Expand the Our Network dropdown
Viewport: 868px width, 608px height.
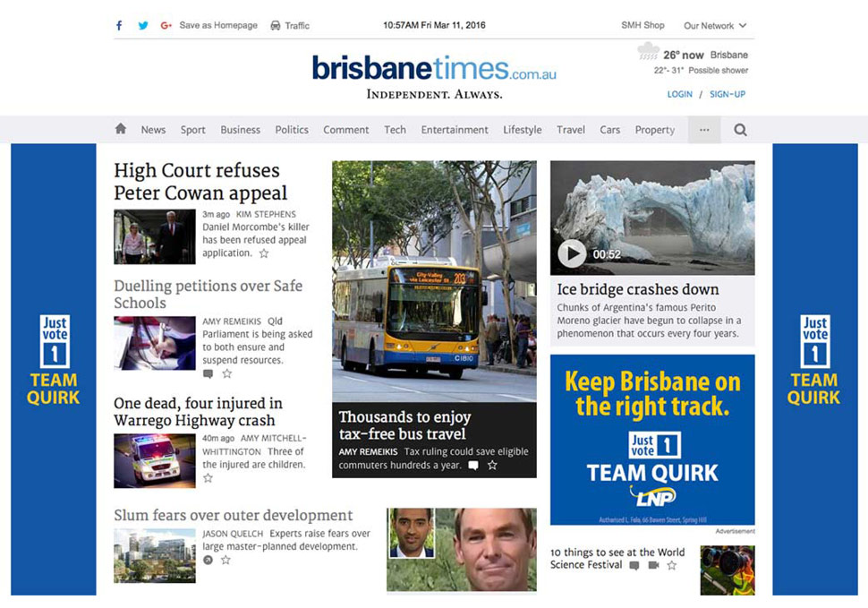tap(714, 25)
